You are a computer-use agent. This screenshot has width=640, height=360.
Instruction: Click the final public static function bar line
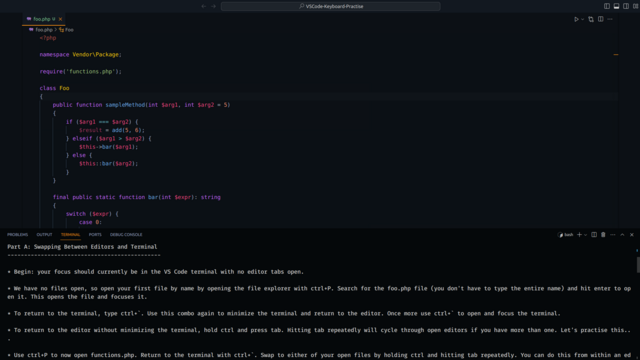click(137, 197)
